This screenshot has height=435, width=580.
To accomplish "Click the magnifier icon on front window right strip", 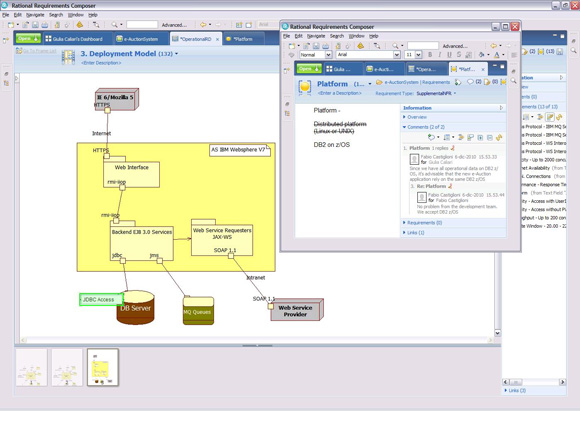I will (x=513, y=81).
